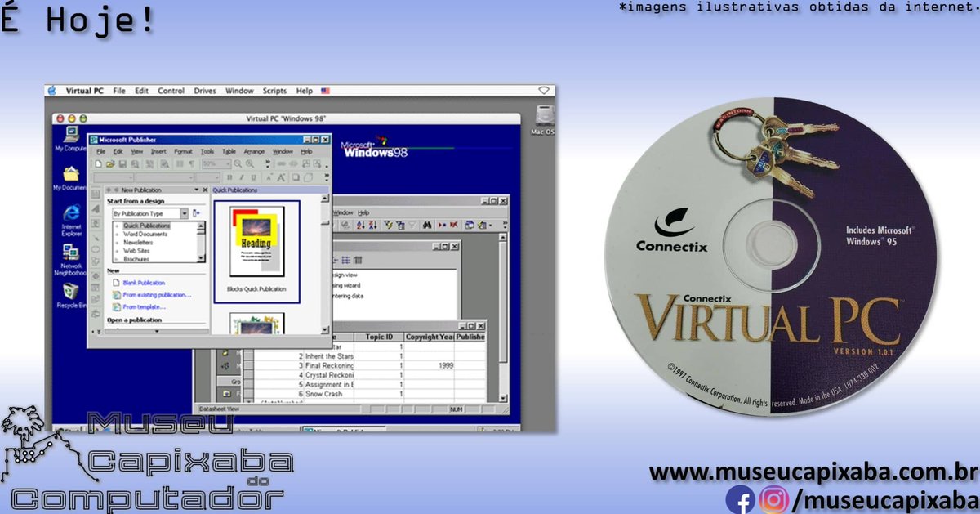Click the Crystal Reckoning table cell
The height and width of the screenshot is (514, 980).
click(329, 375)
